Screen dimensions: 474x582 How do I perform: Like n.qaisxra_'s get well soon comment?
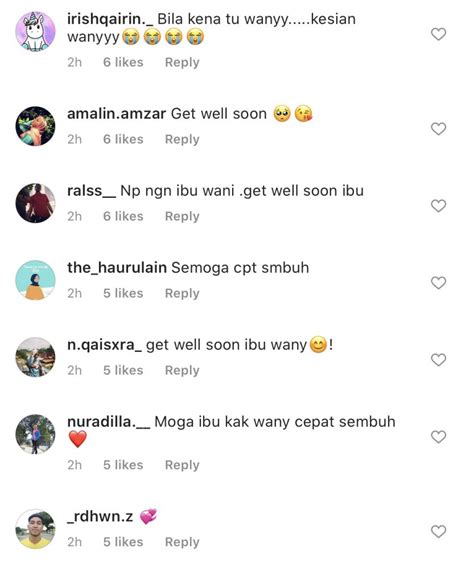coord(438,360)
